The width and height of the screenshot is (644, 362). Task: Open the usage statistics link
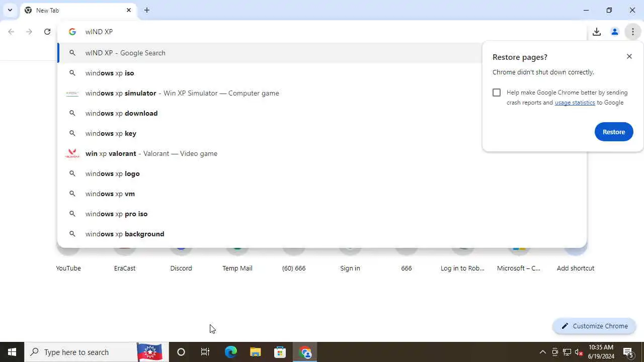[575, 103]
